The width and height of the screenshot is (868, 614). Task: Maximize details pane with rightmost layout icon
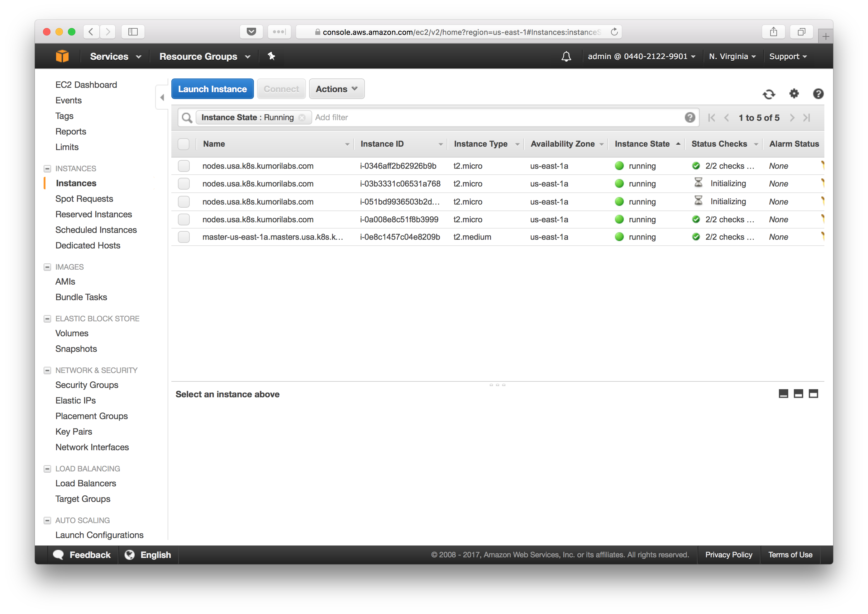pos(813,394)
